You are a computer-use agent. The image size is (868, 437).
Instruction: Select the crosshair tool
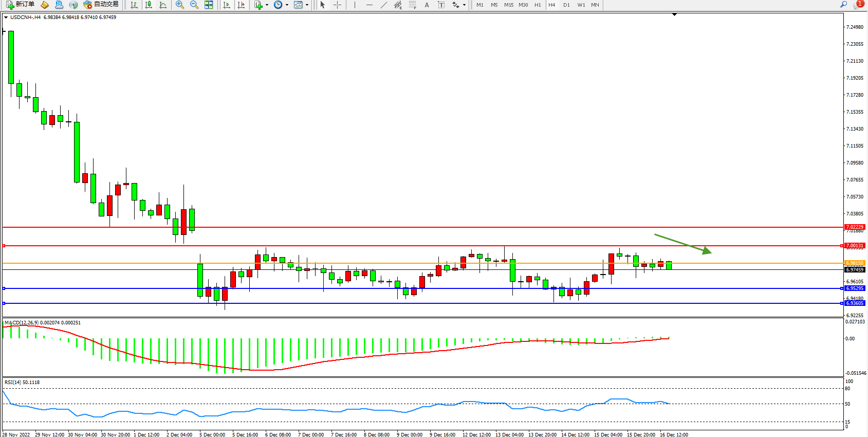(337, 5)
